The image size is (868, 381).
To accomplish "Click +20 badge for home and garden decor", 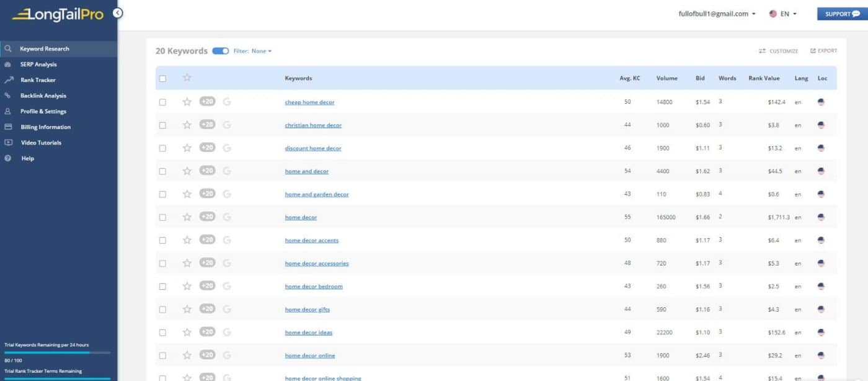I will [207, 194].
